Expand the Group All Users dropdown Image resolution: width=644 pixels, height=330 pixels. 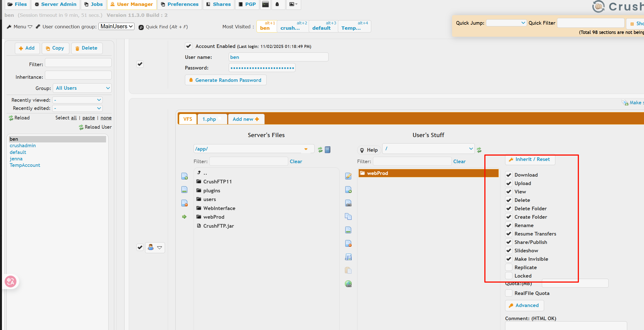click(82, 88)
